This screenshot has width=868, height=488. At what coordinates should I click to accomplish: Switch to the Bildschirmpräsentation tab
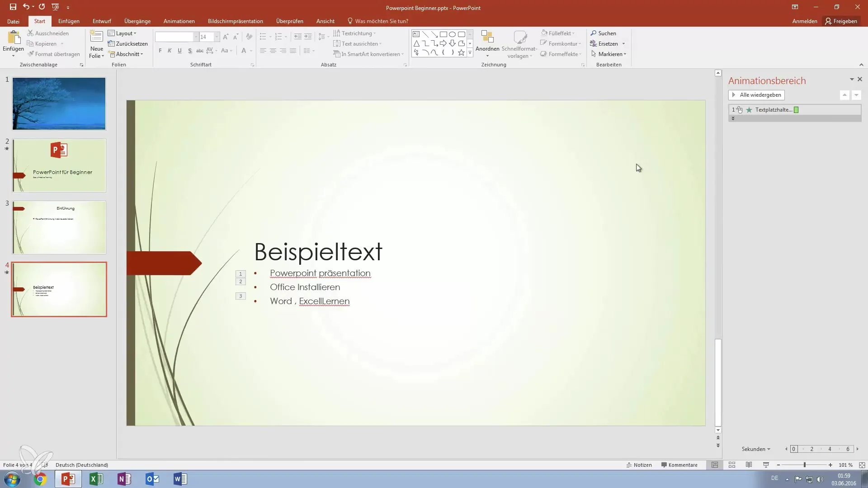(x=235, y=21)
